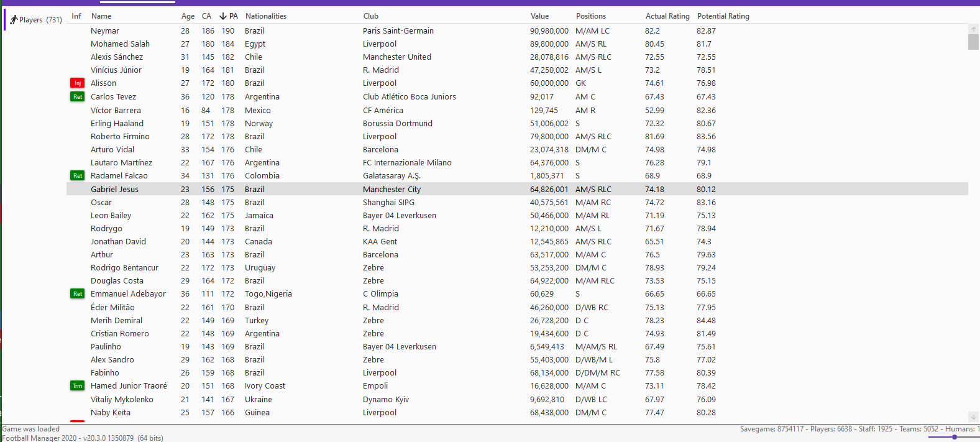Image resolution: width=980 pixels, height=442 pixels.
Task: Click the Borussia Dortmund club cell
Action: 398,124
